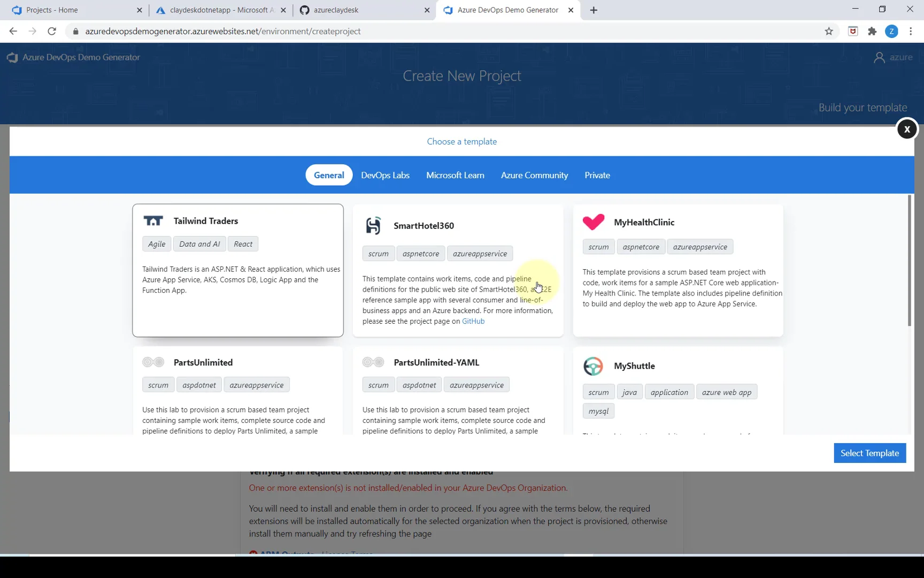Close the Choose a template dialog

tap(907, 129)
